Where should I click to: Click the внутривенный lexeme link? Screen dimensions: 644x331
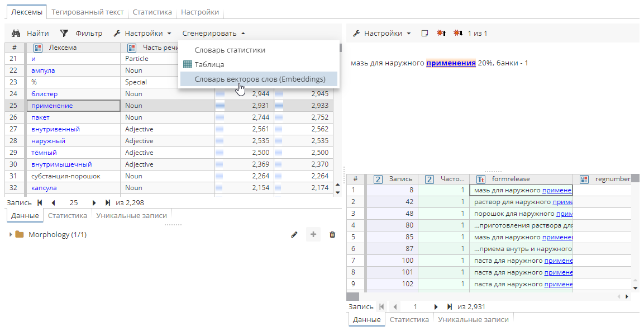(x=55, y=129)
